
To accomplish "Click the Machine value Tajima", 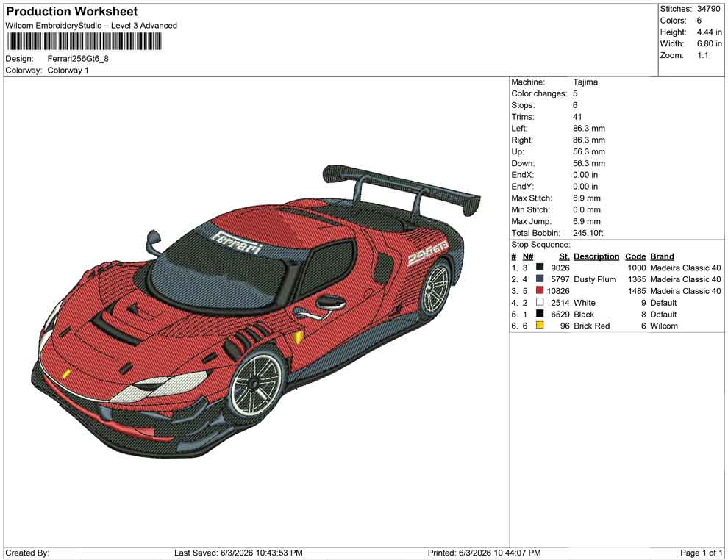I will [x=585, y=82].
